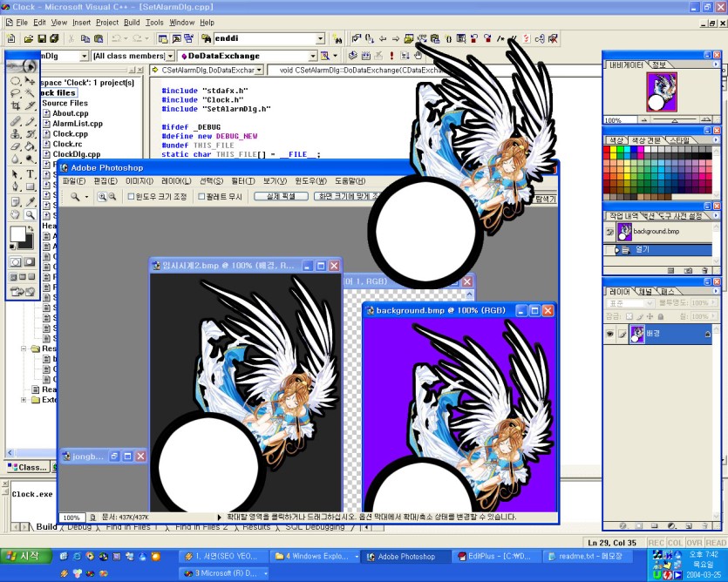Click the zoom-in magnifier in Photoshop options bar
This screenshot has height=582, width=728.
click(x=102, y=197)
